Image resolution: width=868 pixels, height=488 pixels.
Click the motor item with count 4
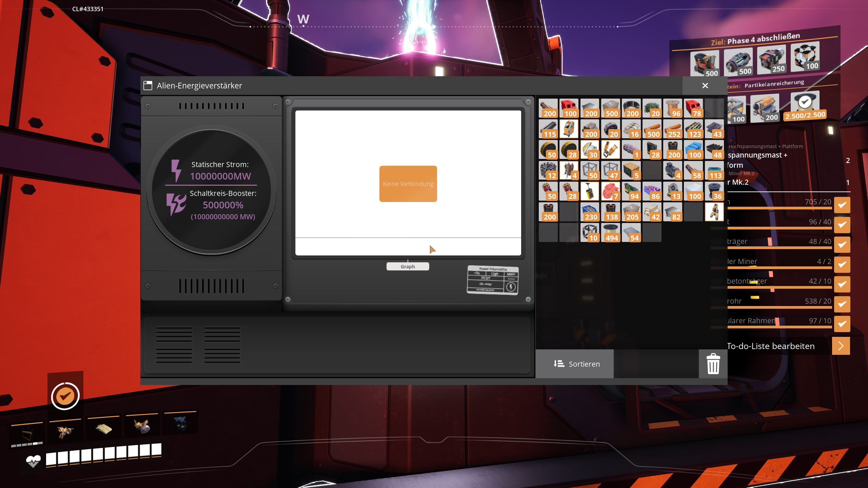click(672, 170)
